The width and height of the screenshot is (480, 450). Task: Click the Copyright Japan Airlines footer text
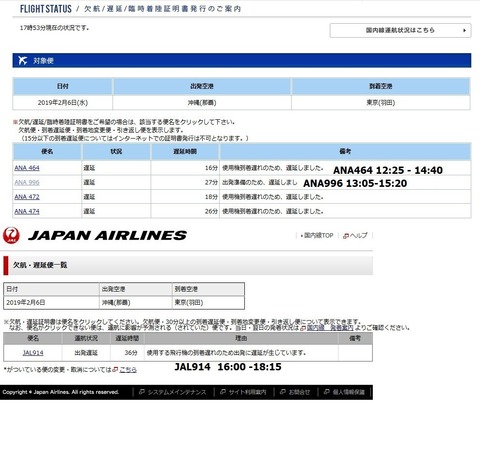click(61, 392)
